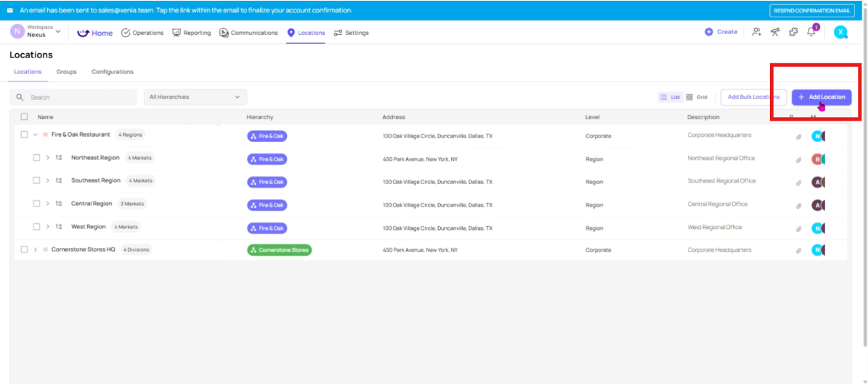
Task: Click the X user avatar icon
Action: (840, 32)
